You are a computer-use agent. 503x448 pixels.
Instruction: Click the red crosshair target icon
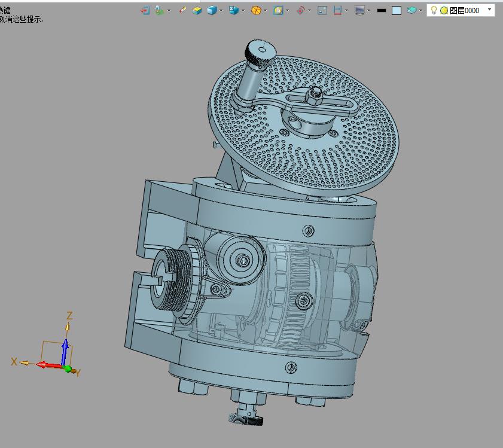click(300, 11)
